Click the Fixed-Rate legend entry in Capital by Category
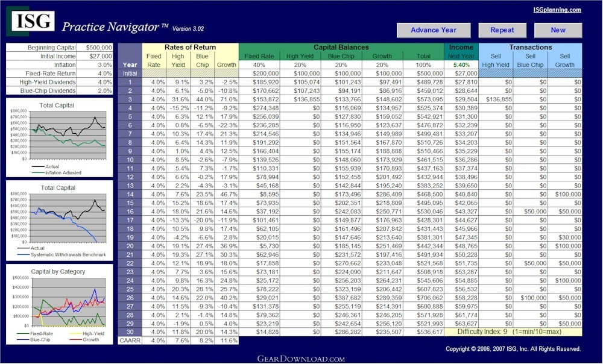 [x=36, y=334]
